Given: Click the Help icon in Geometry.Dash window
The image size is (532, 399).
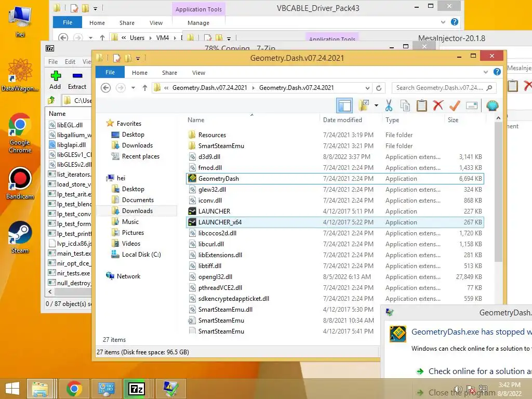Looking at the screenshot, I should pyautogui.click(x=497, y=72).
